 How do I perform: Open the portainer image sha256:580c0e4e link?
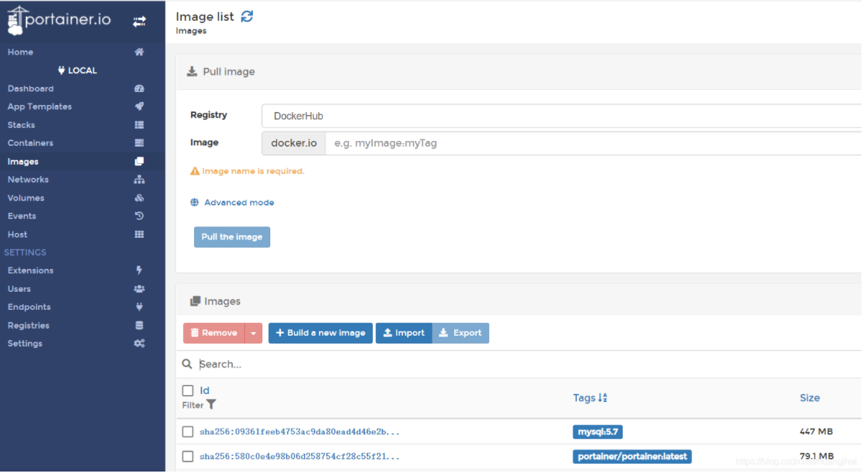300,456
